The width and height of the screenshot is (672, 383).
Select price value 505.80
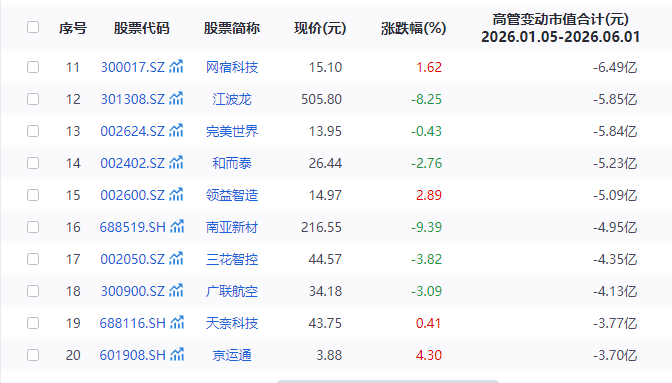coord(321,99)
